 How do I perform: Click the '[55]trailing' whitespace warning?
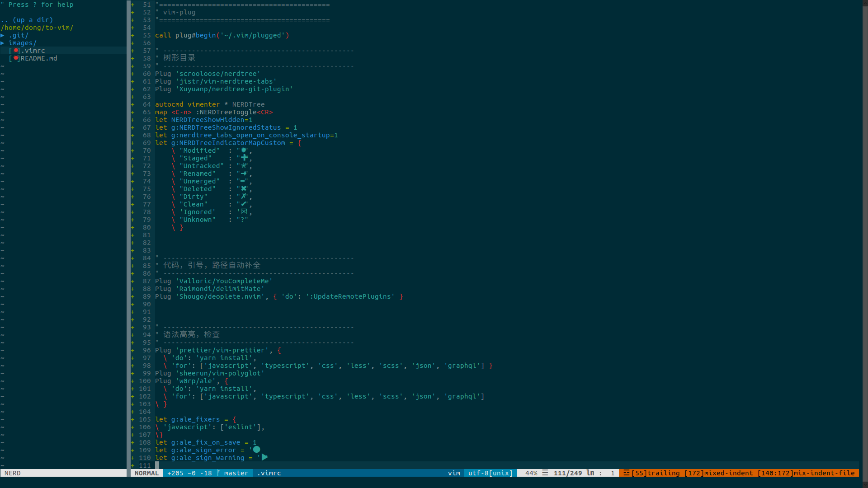pos(656,473)
